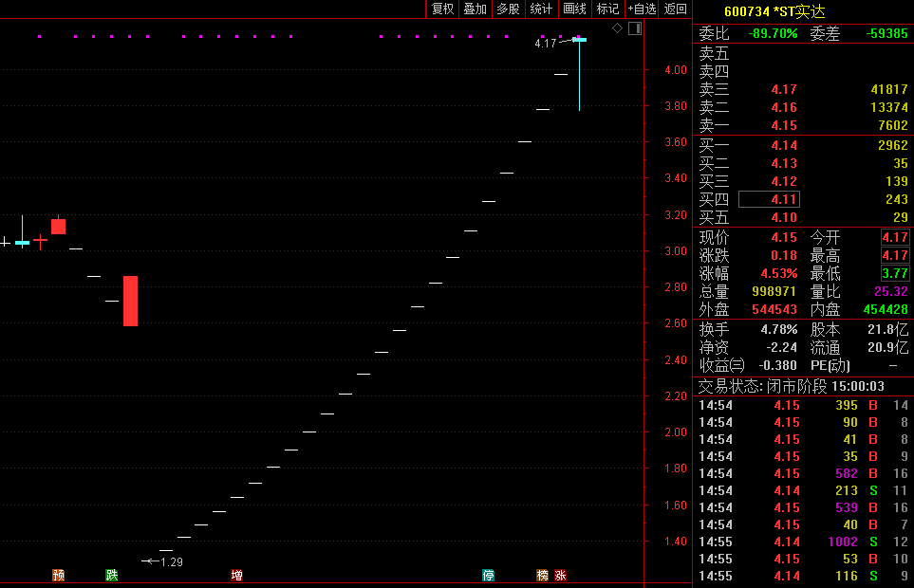Click the large red candlestick bar
This screenshot has height=588, width=914.
130,301
